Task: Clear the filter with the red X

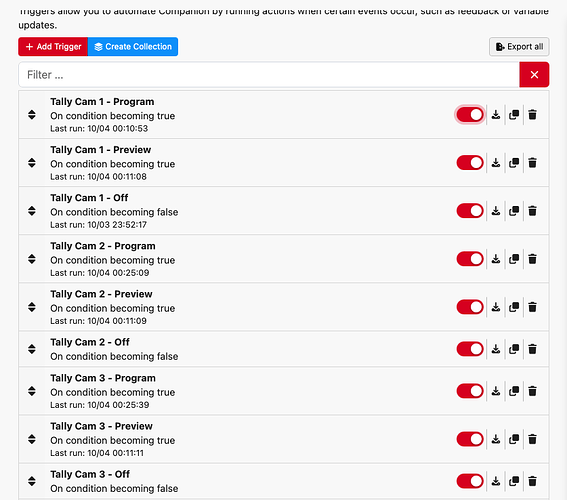Action: point(534,74)
